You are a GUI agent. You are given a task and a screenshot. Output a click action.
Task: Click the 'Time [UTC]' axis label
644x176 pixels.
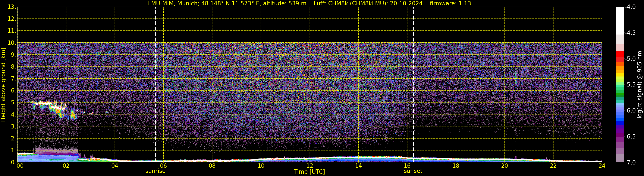click(x=309, y=172)
